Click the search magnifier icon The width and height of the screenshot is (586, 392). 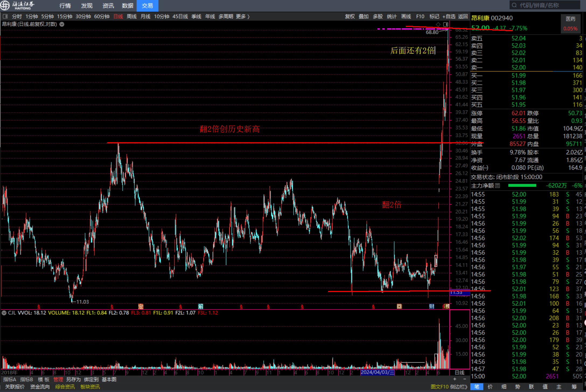(x=514, y=5)
